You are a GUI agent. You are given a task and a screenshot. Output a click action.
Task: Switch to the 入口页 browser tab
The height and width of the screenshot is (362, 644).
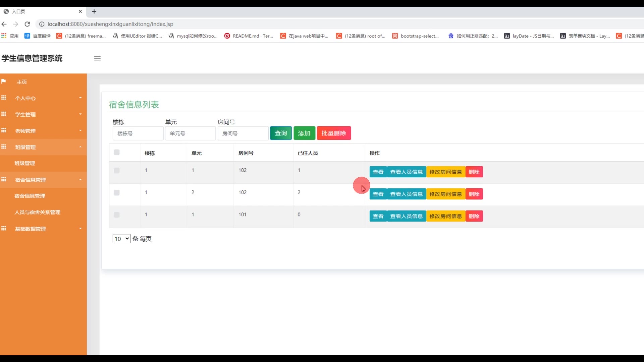[x=43, y=11]
